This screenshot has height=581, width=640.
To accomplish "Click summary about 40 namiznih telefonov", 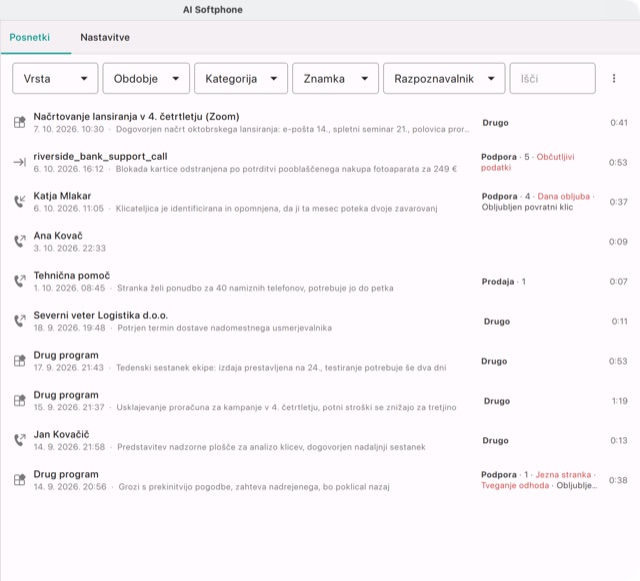I will pos(255,288).
